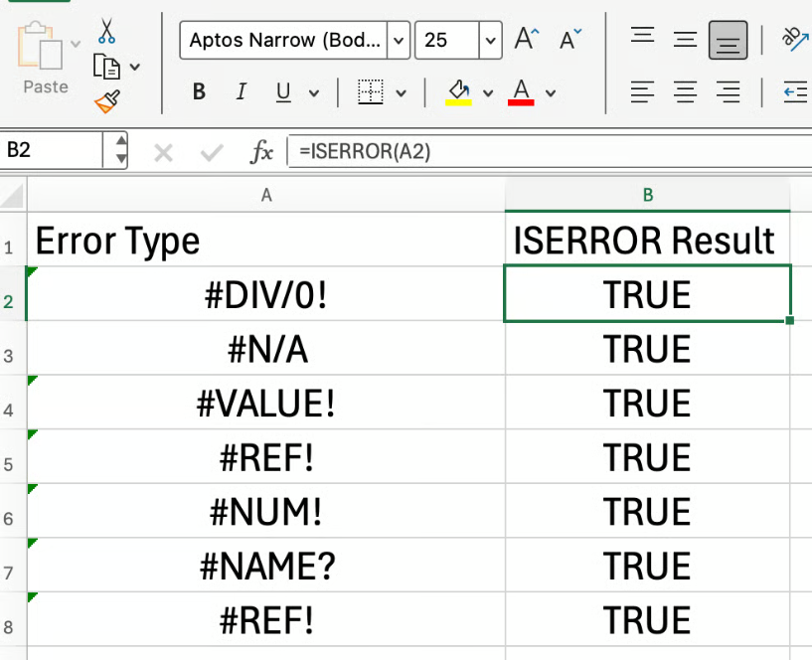Select the Format Painter tool

(x=107, y=101)
